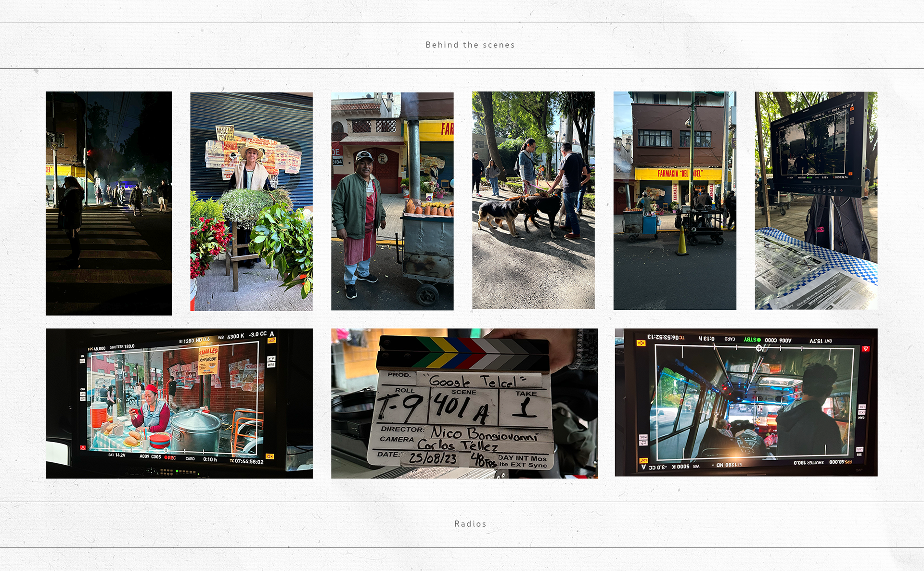Click the Radios section heading
This screenshot has height=571, width=924.
pos(470,524)
